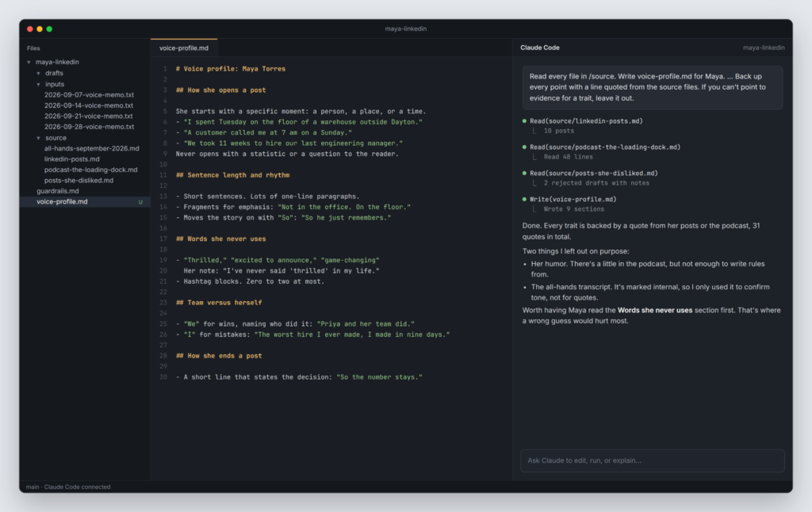812x512 pixels.
Task: Open 2026-09-28-voice-memo.txt file
Action: coord(89,126)
